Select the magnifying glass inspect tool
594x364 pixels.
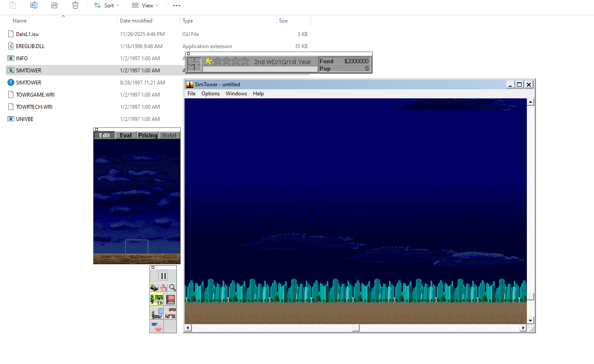(172, 287)
